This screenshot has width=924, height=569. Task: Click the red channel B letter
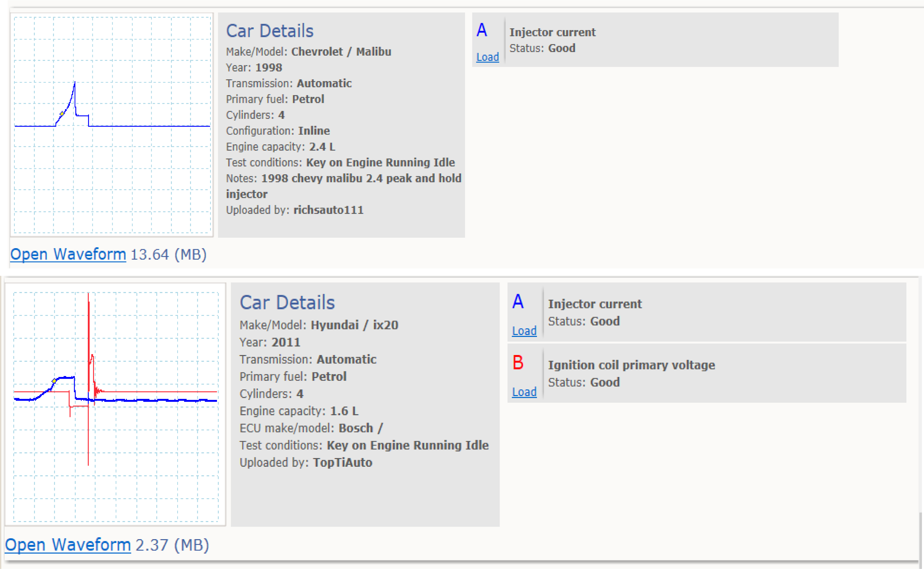pos(518,362)
